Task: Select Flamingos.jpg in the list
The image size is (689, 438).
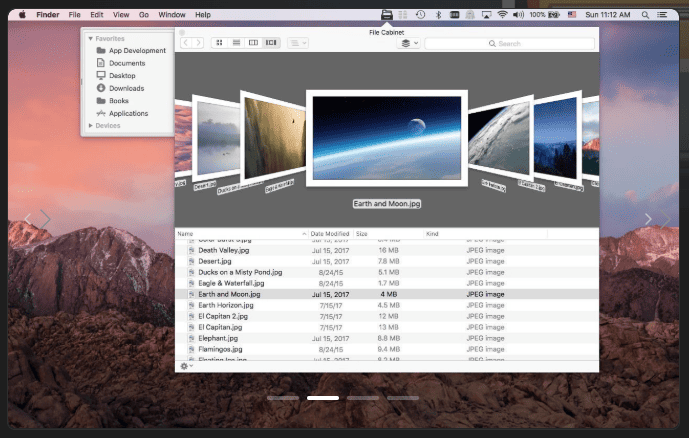Action: click(387, 349)
